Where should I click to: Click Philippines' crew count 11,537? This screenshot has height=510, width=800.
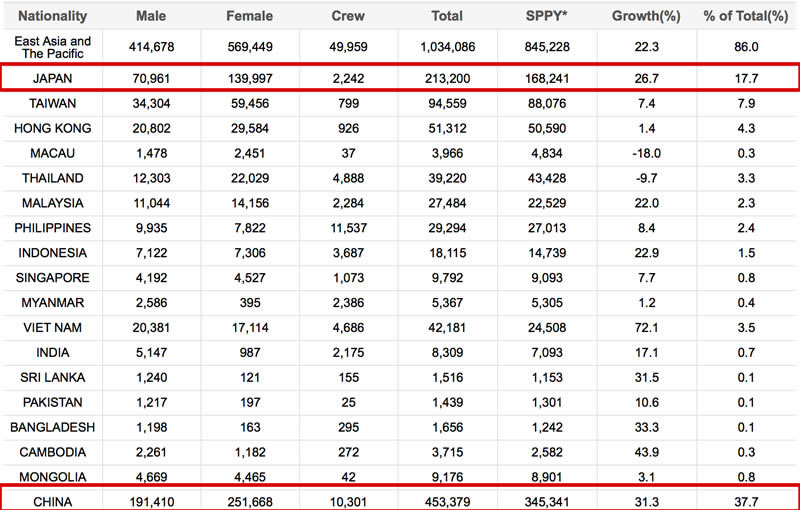click(x=348, y=228)
